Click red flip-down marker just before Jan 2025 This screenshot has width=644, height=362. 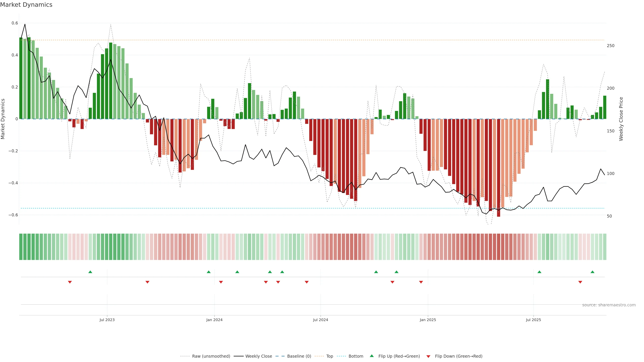pos(421,282)
